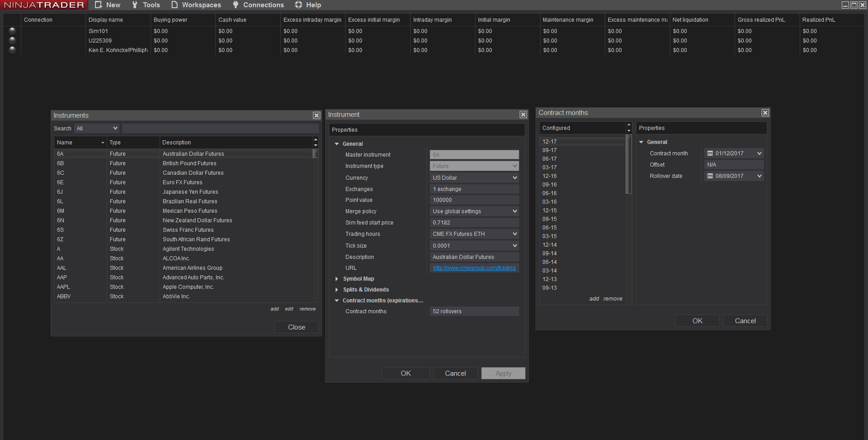
Task: Click the Ken E. Kohncke status indicator
Action: [12, 50]
